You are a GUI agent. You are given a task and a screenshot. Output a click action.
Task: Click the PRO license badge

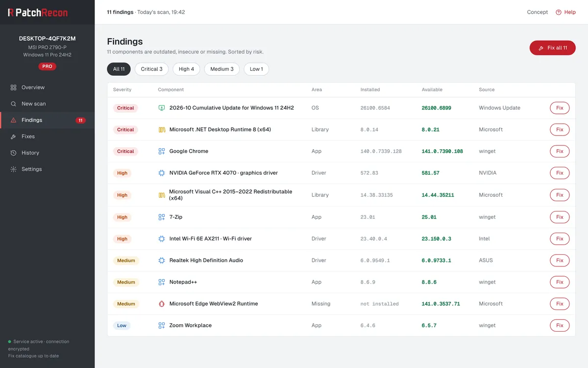tap(47, 66)
